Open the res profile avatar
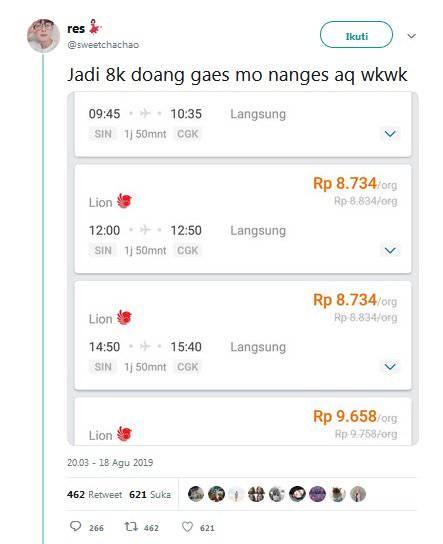The height and width of the screenshot is (544, 443). tap(43, 36)
